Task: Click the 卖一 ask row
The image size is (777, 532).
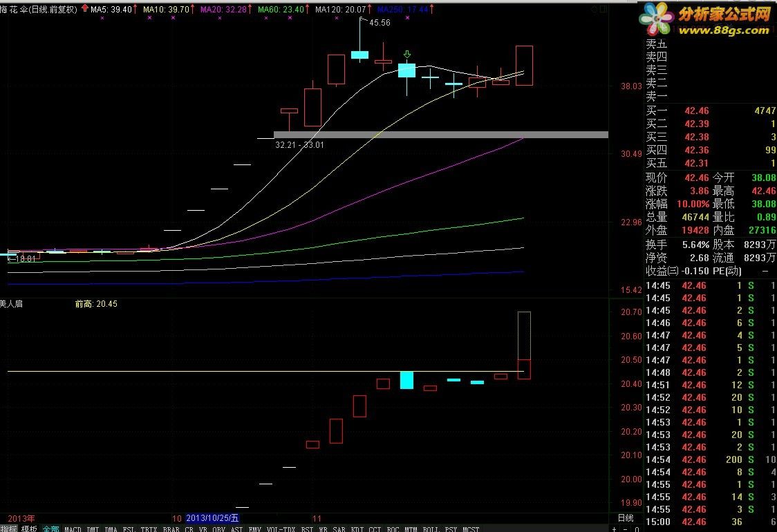Action: [711, 96]
